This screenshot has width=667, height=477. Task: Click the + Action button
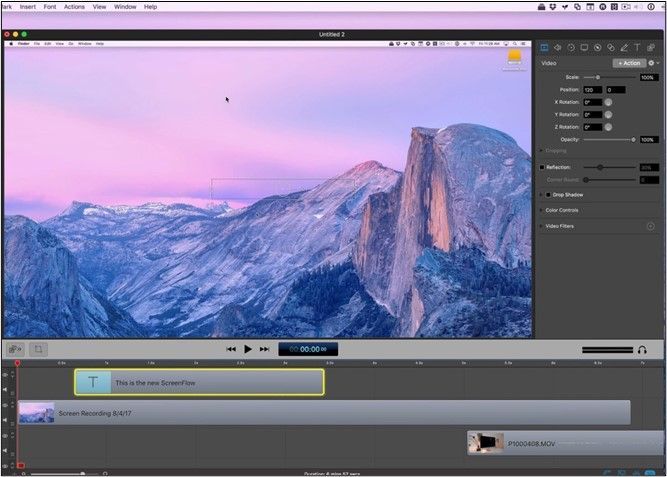click(628, 63)
